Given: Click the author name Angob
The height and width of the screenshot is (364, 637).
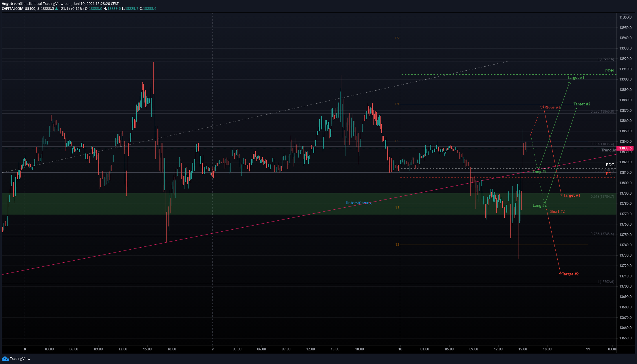Looking at the screenshot, I should click(x=7, y=4).
